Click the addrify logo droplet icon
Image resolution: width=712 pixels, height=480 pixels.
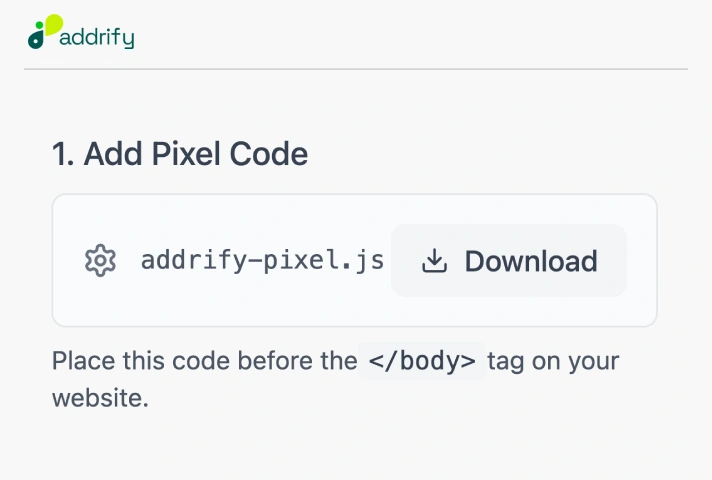tap(45, 31)
